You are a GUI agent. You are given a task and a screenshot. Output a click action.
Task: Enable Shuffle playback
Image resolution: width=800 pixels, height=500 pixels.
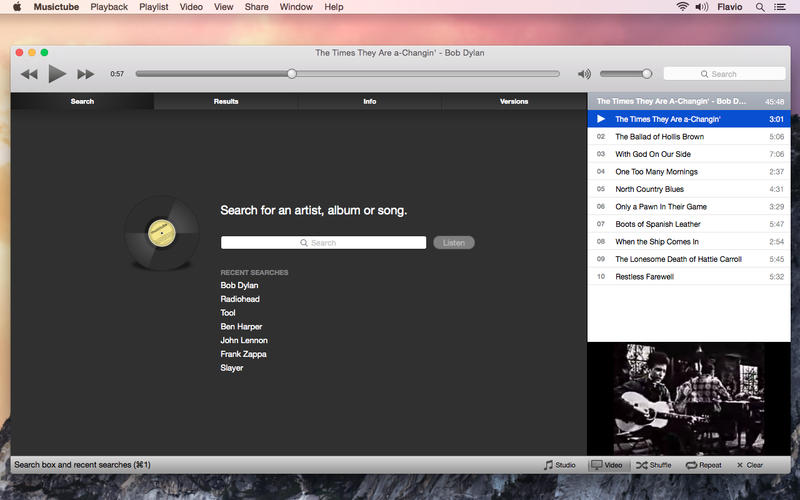(x=654, y=465)
